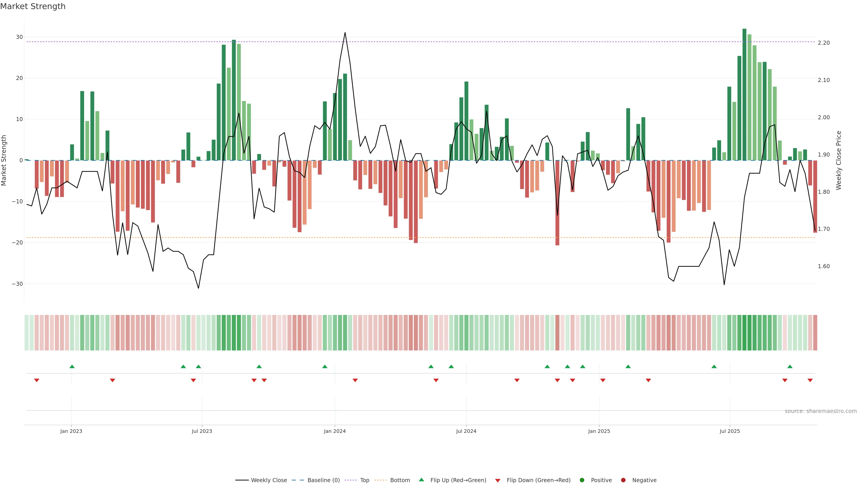Screen dimensions: 868x488
Task: Click the dark red Negative circle legend icon
Action: point(623,480)
